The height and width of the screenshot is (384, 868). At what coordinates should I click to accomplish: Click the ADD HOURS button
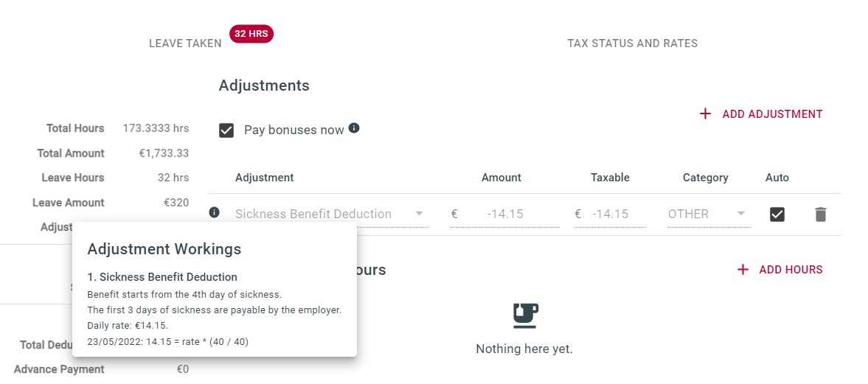pos(780,270)
